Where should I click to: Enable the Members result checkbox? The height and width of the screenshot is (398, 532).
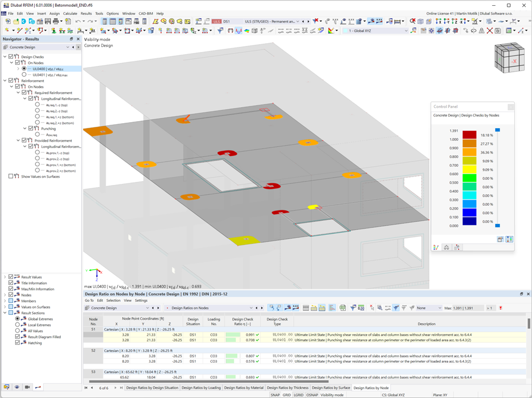coord(10,301)
